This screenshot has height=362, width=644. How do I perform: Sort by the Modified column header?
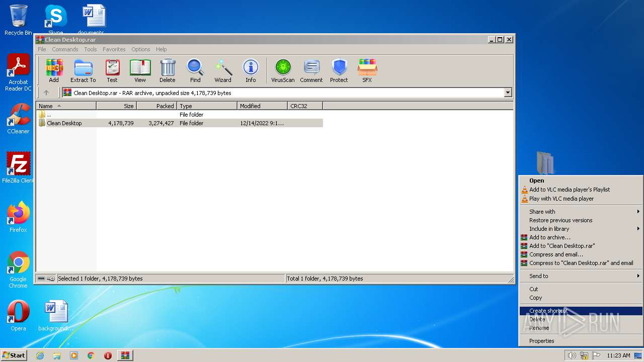[262, 106]
